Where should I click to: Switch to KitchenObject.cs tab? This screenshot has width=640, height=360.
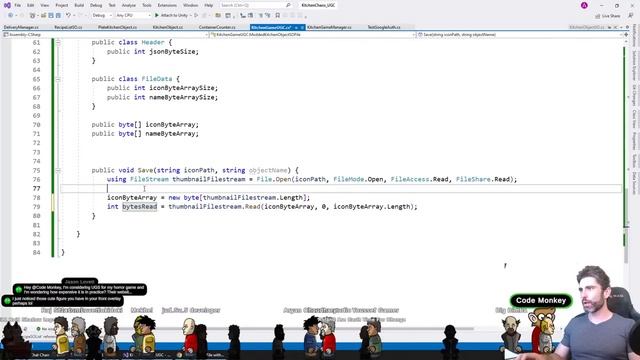tap(168, 27)
